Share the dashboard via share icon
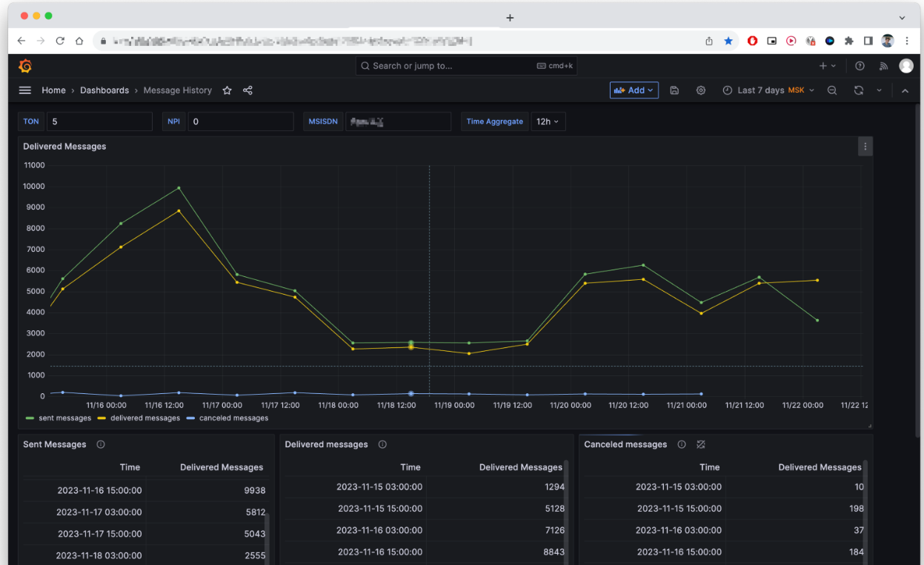 (x=248, y=90)
